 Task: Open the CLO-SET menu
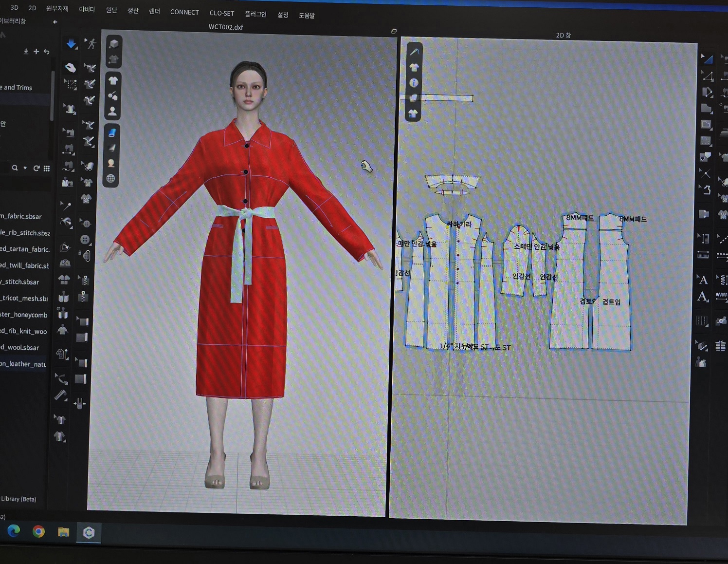(x=221, y=13)
